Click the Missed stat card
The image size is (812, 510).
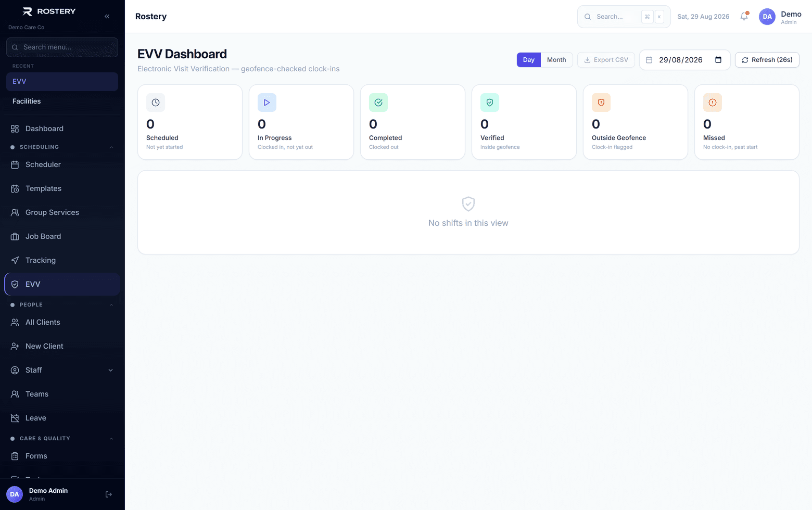click(x=747, y=122)
